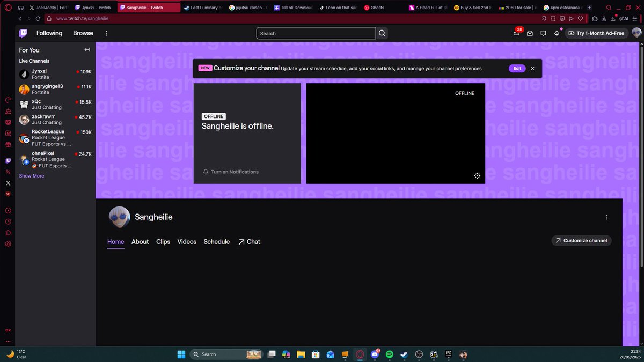Open Windows Start button
Screen dimensions: 644x362
click(x=181, y=354)
